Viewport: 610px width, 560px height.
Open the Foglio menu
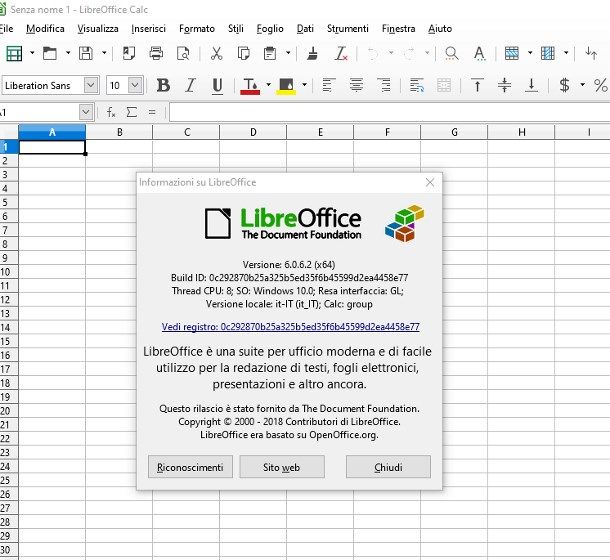point(270,28)
